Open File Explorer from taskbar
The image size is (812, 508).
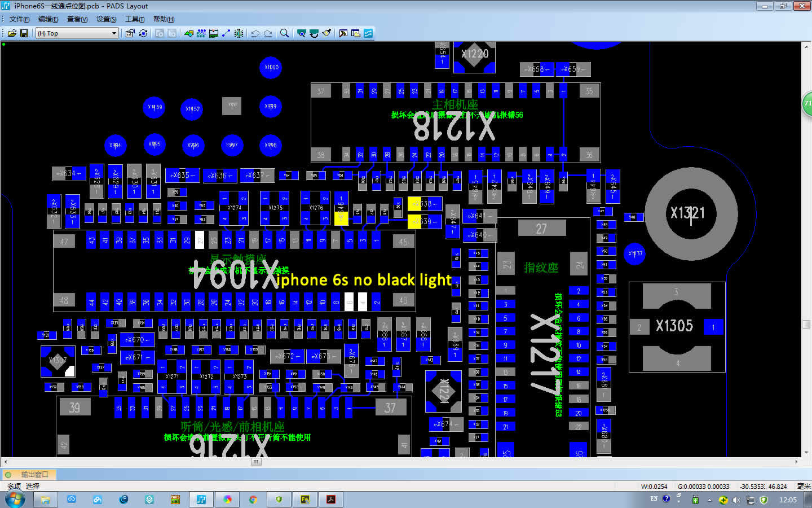coord(46,500)
